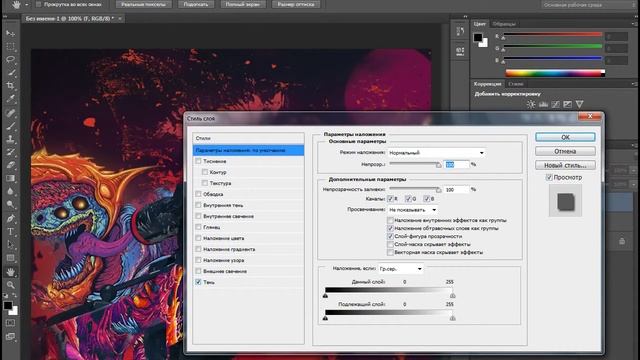Select the Eyedropper tool
Image resolution: width=640 pixels, height=360 pixels.
(x=10, y=99)
